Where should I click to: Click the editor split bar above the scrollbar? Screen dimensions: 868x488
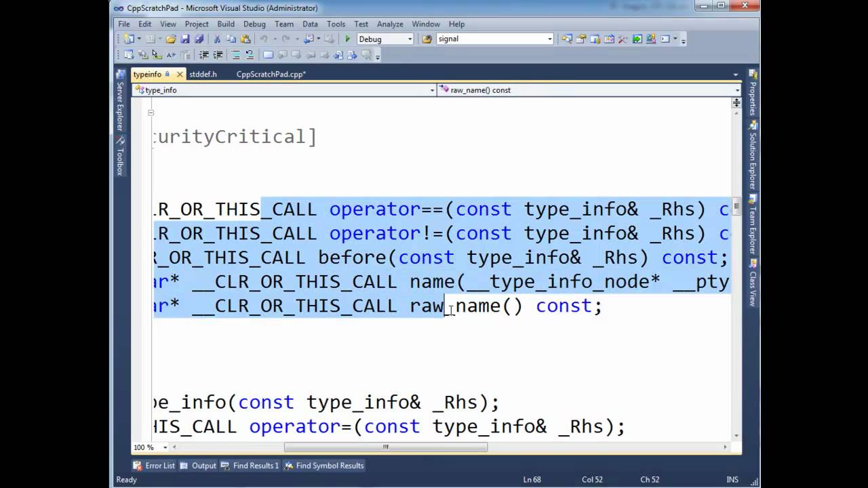point(736,103)
